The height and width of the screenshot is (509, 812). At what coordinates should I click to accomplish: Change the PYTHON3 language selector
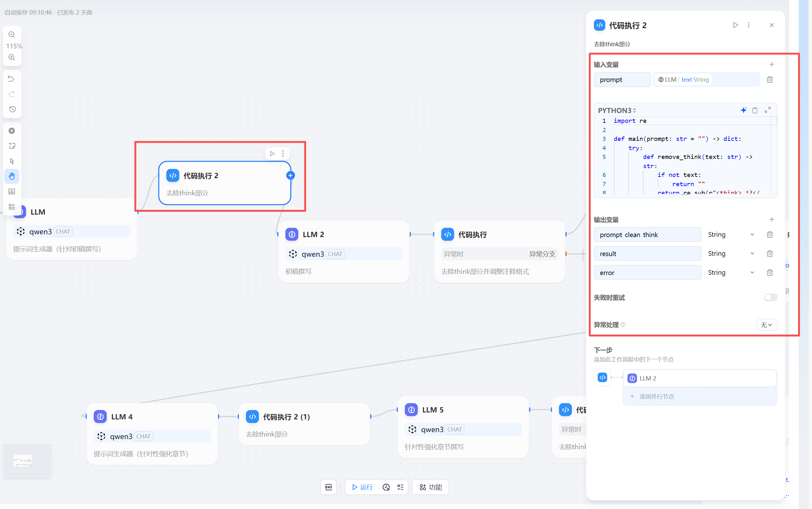(x=617, y=110)
